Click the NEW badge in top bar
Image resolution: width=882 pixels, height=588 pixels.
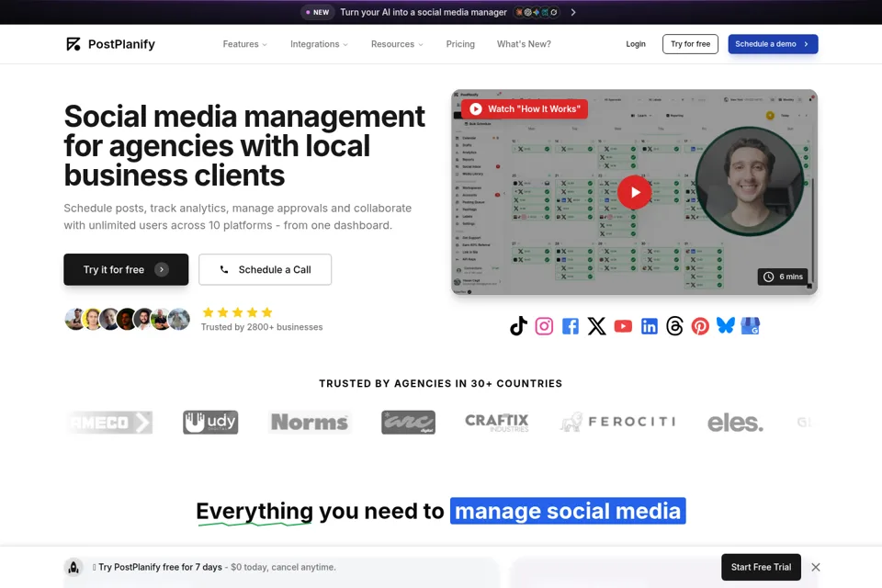click(318, 12)
